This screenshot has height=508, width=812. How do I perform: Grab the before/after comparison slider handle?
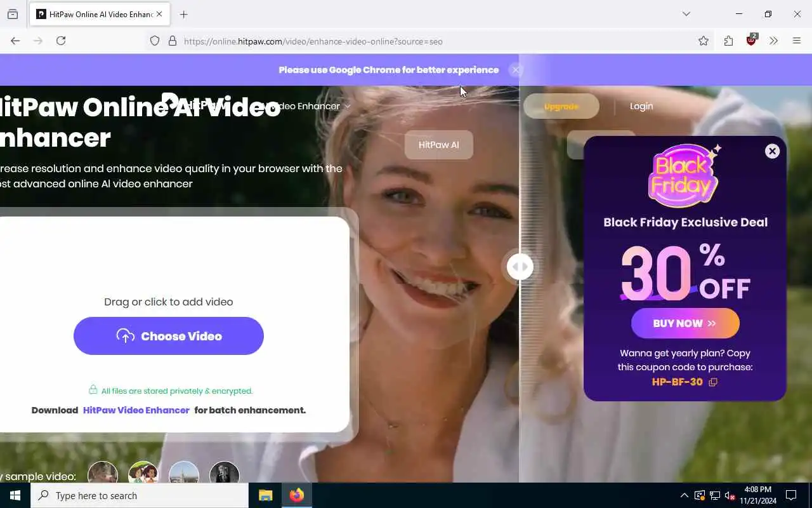tap(520, 267)
